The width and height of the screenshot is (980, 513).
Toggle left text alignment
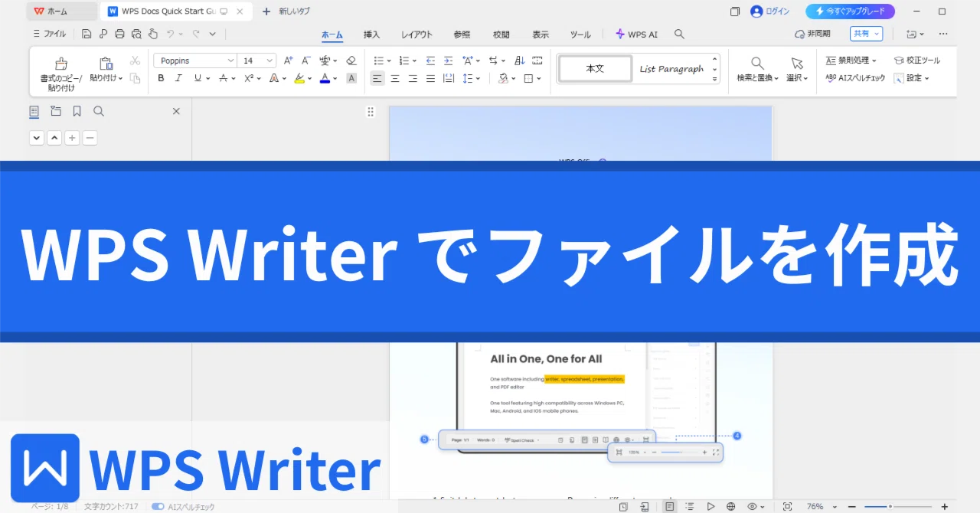(377, 78)
